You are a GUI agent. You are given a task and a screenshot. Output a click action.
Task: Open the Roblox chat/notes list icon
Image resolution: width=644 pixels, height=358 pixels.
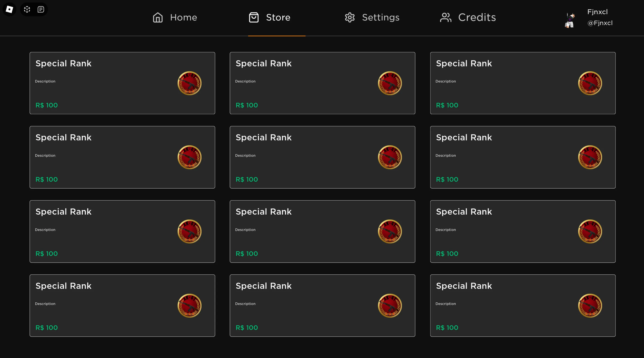pos(41,9)
